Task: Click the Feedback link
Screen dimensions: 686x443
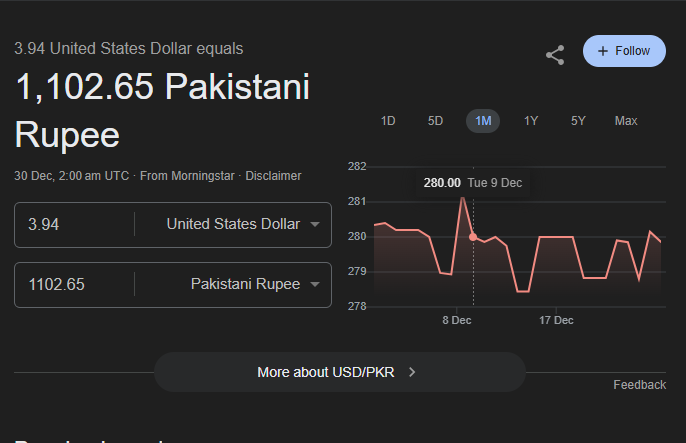Action: [639, 385]
